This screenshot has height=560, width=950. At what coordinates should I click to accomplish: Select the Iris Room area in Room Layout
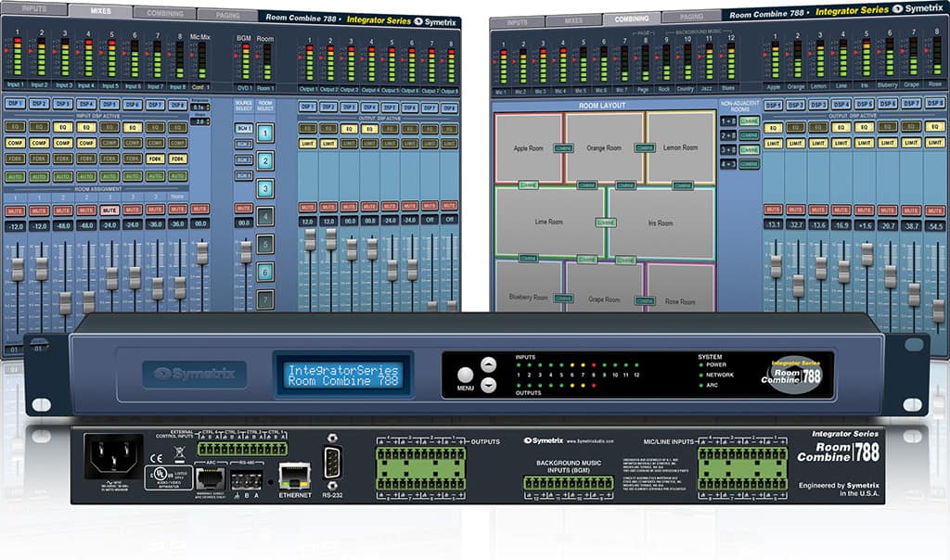click(x=661, y=223)
